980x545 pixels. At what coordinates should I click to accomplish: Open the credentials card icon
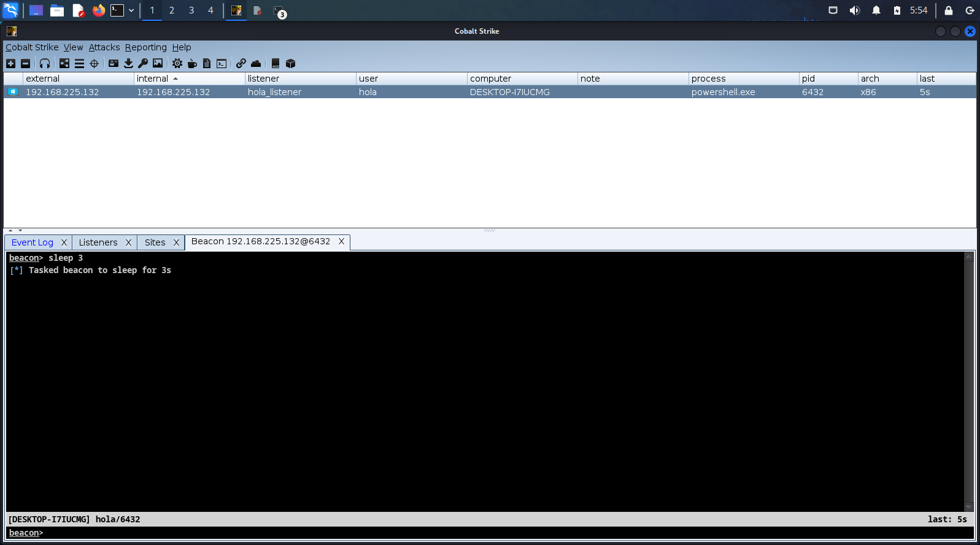(114, 63)
